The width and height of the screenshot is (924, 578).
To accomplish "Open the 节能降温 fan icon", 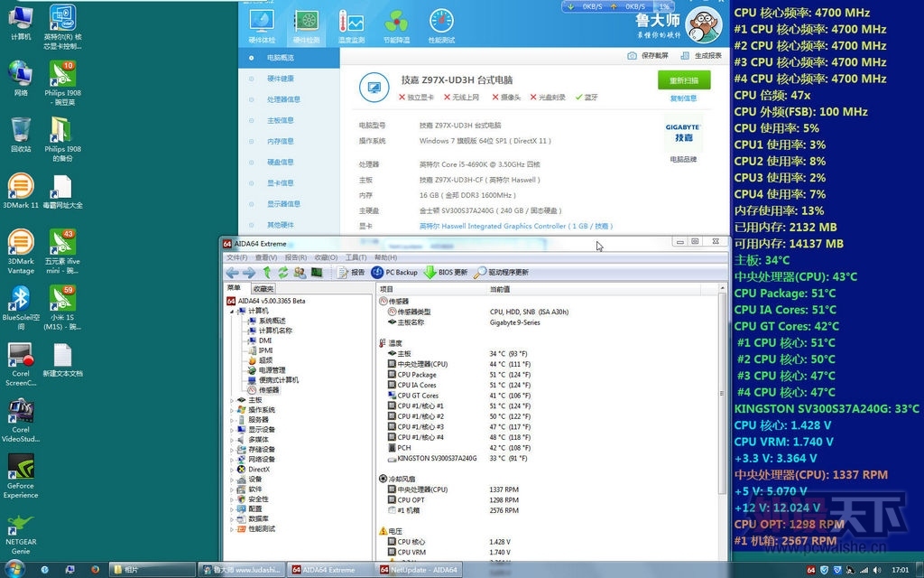I will click(x=396, y=26).
